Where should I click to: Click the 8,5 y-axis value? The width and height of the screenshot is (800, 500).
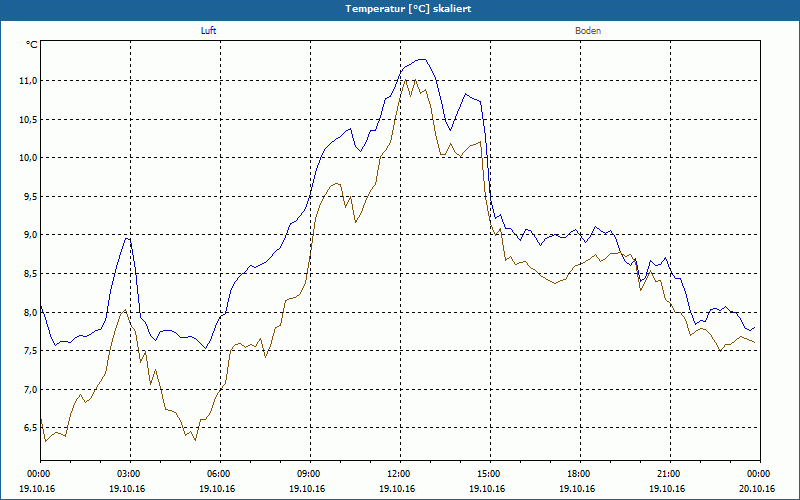(x=30, y=274)
